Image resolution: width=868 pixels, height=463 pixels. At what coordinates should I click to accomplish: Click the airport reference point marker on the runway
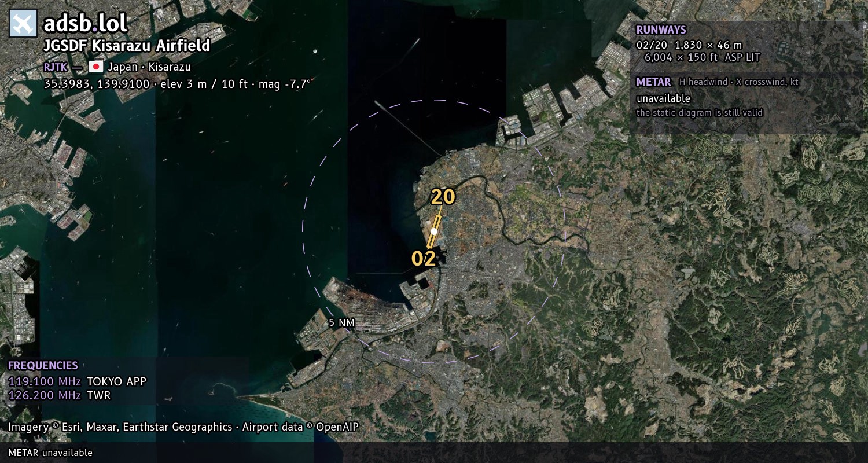(434, 231)
